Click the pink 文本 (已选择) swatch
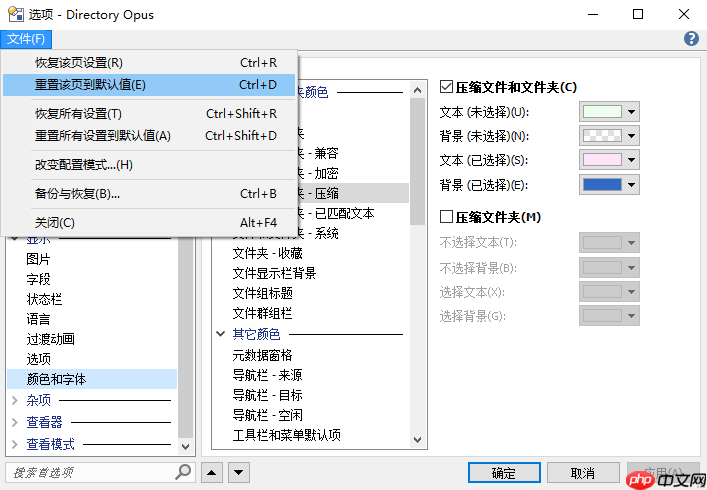707x490 pixels. point(602,160)
